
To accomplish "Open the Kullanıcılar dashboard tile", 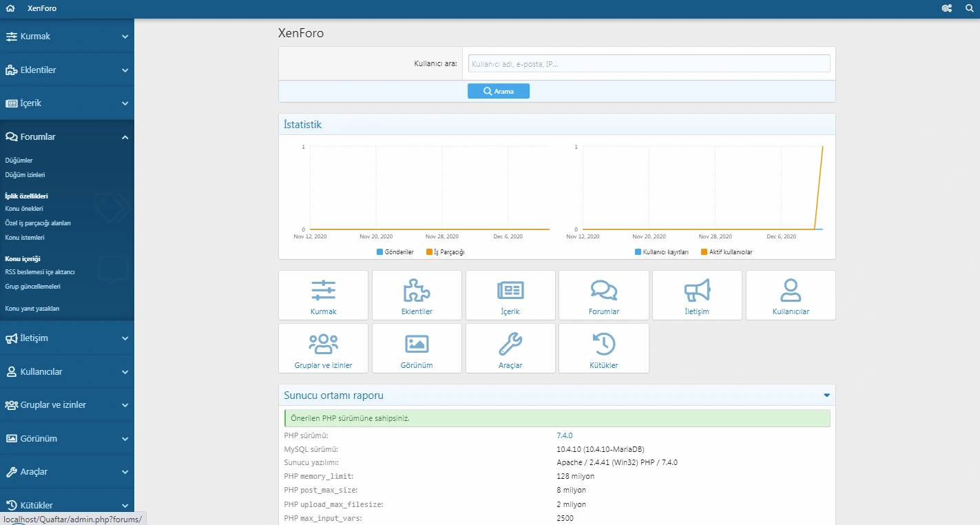I will click(x=791, y=296).
